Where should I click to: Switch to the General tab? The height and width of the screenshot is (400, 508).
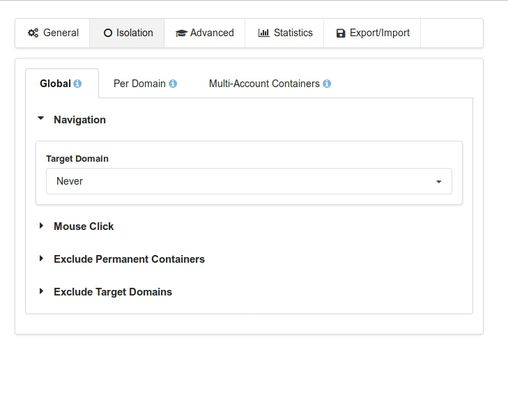tap(52, 33)
